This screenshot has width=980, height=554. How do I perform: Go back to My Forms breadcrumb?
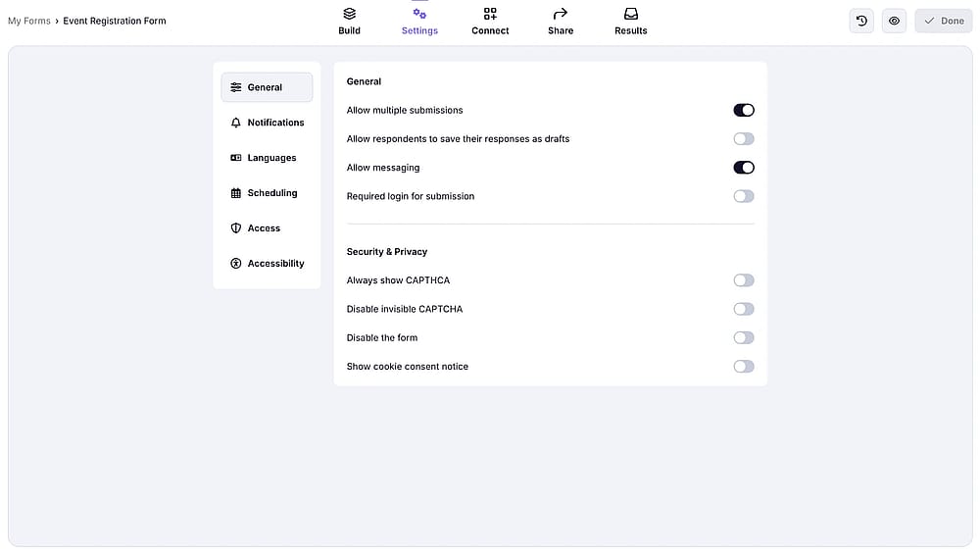pyautogui.click(x=28, y=21)
